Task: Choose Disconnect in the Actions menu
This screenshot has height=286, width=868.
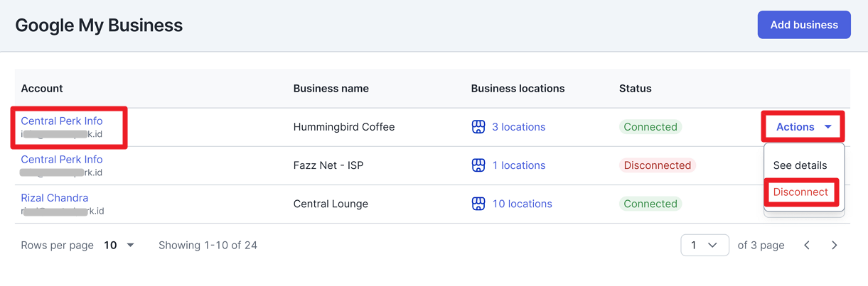Action: pos(800,192)
